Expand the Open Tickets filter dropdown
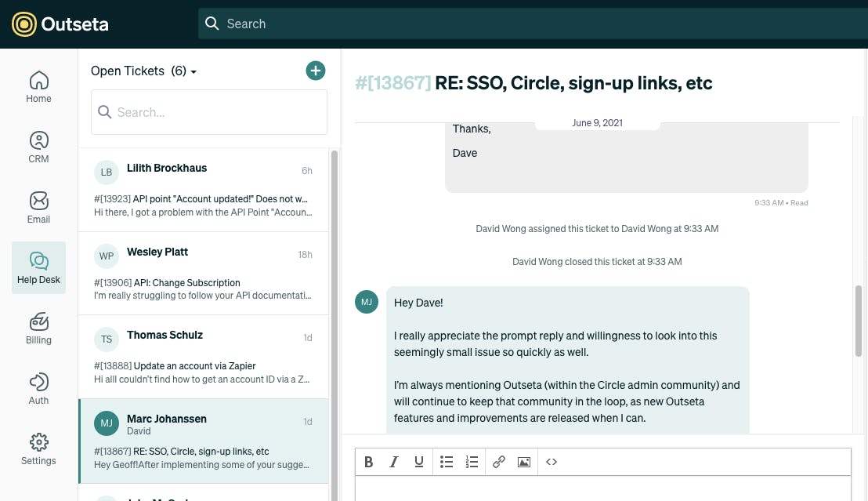The width and height of the screenshot is (868, 501). 144,71
